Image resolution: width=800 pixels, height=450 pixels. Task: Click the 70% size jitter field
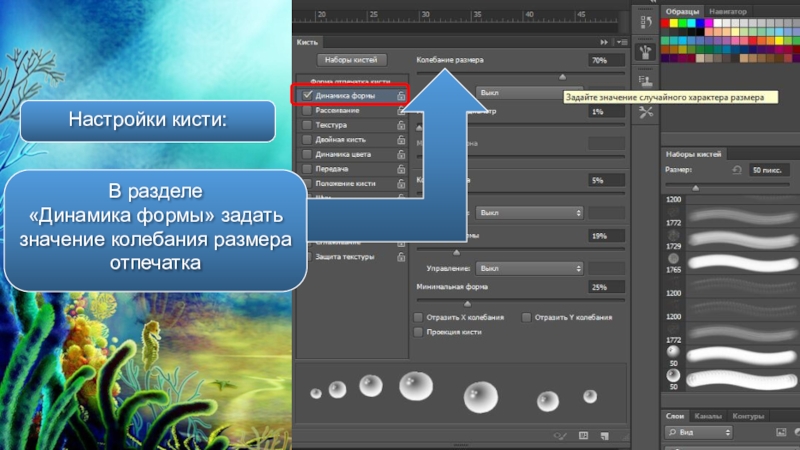pos(607,60)
